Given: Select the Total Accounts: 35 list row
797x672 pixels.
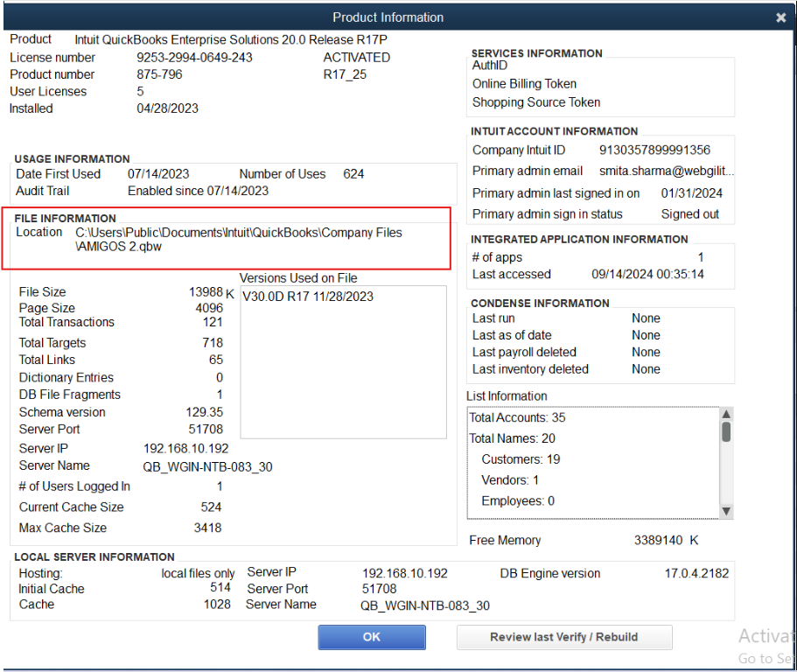Looking at the screenshot, I should (x=517, y=418).
